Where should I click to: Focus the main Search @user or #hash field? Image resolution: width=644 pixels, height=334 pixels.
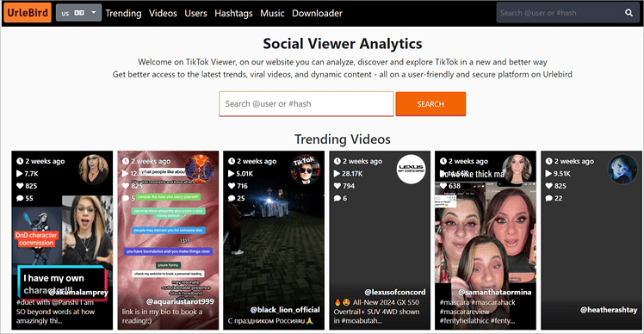(307, 104)
